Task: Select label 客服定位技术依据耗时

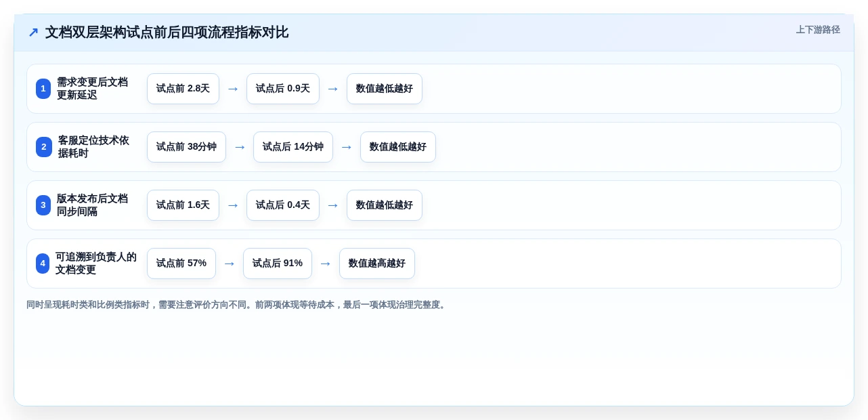Action: (93, 147)
